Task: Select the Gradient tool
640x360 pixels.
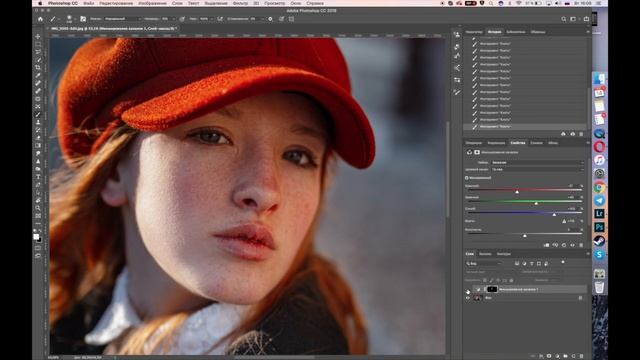Action: point(38,145)
